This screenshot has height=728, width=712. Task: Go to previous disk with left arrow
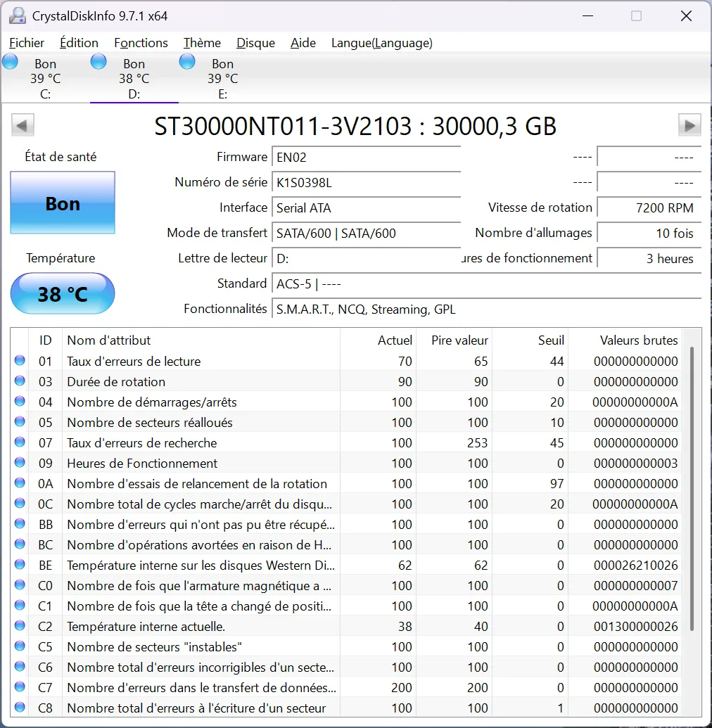click(x=23, y=126)
